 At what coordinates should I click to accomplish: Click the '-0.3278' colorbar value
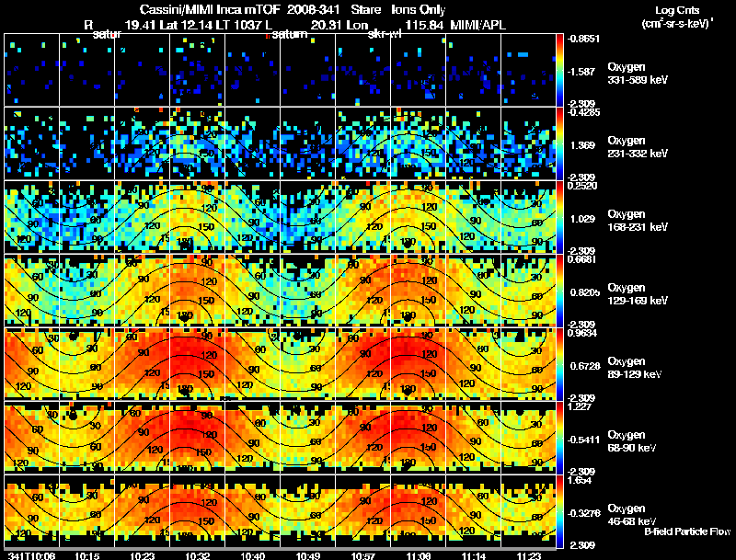coord(583,514)
